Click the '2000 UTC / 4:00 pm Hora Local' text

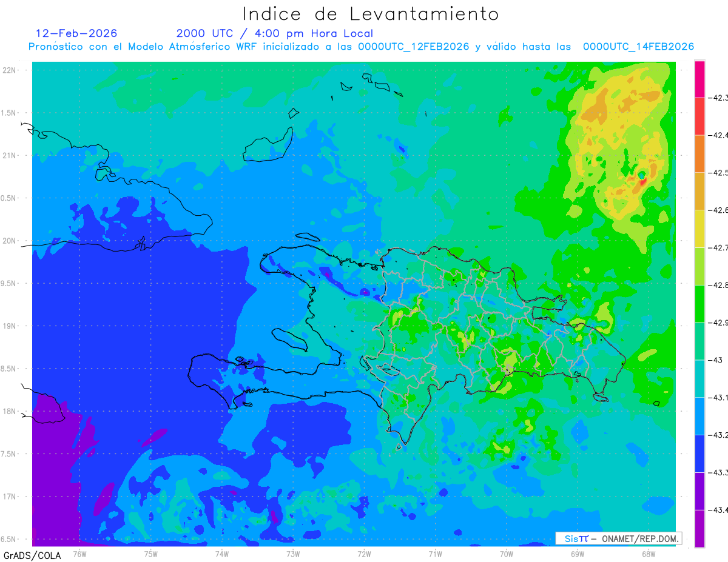(x=275, y=33)
